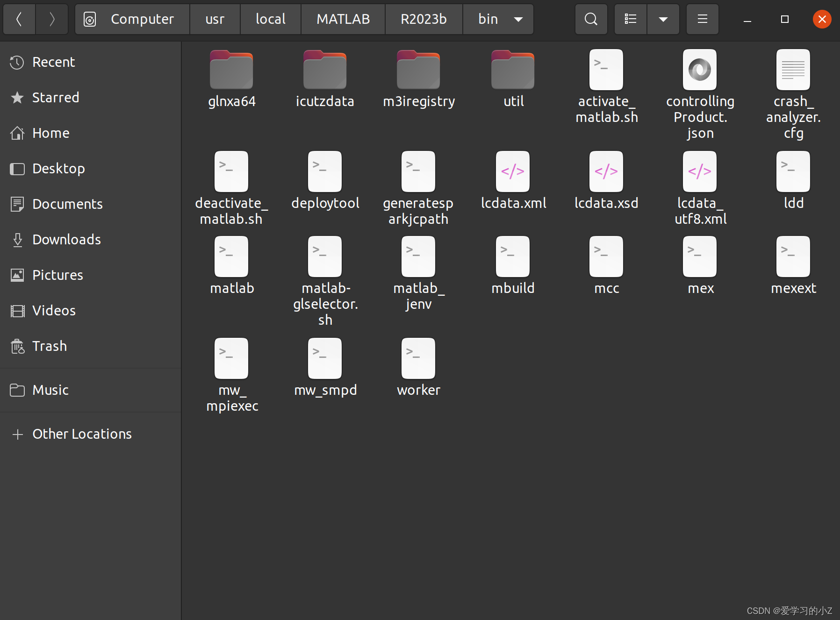840x620 pixels.
Task: Navigate to R2023b in path bar
Action: (424, 19)
